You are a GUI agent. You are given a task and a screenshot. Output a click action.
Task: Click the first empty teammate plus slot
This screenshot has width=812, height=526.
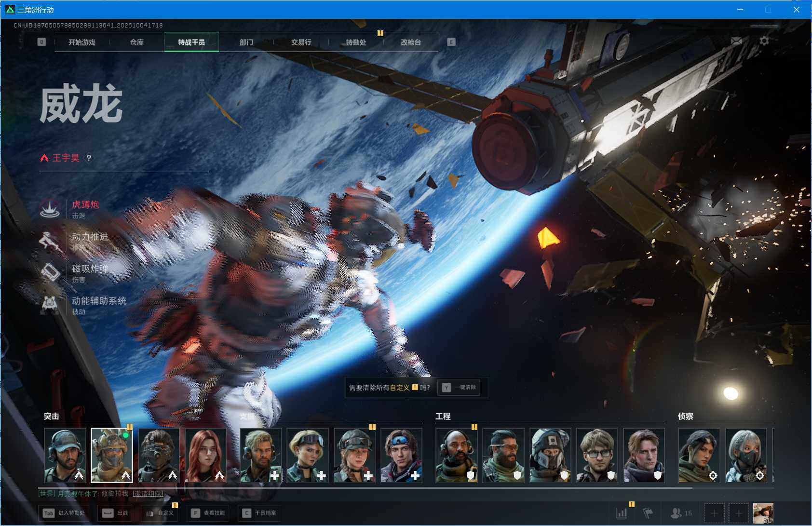(x=715, y=513)
